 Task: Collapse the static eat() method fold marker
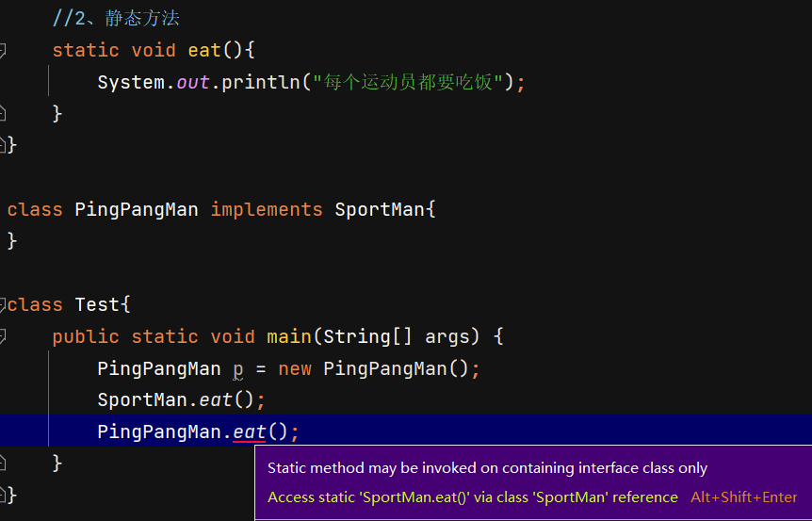pyautogui.click(x=3, y=50)
